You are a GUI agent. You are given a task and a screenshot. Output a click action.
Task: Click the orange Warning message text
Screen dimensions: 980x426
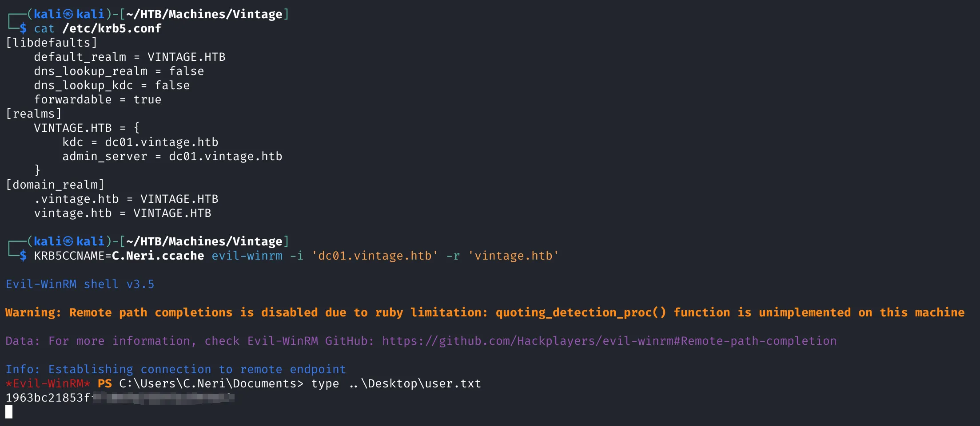[485, 312]
